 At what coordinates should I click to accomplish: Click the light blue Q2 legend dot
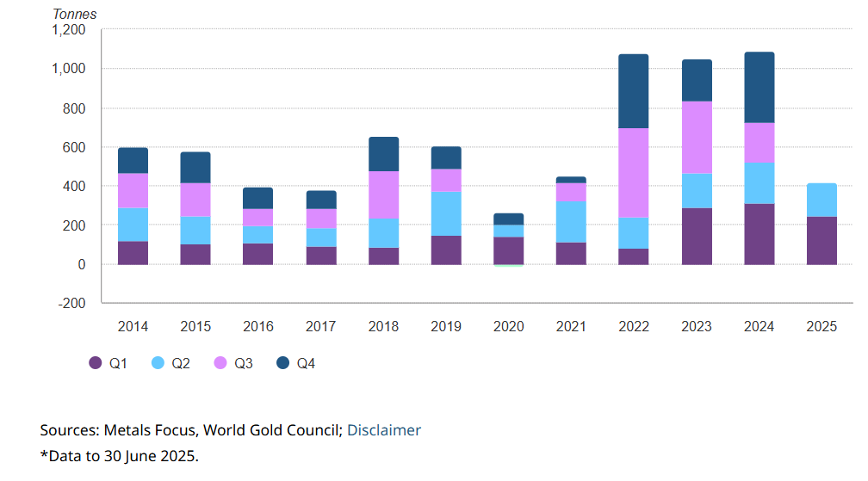[158, 363]
